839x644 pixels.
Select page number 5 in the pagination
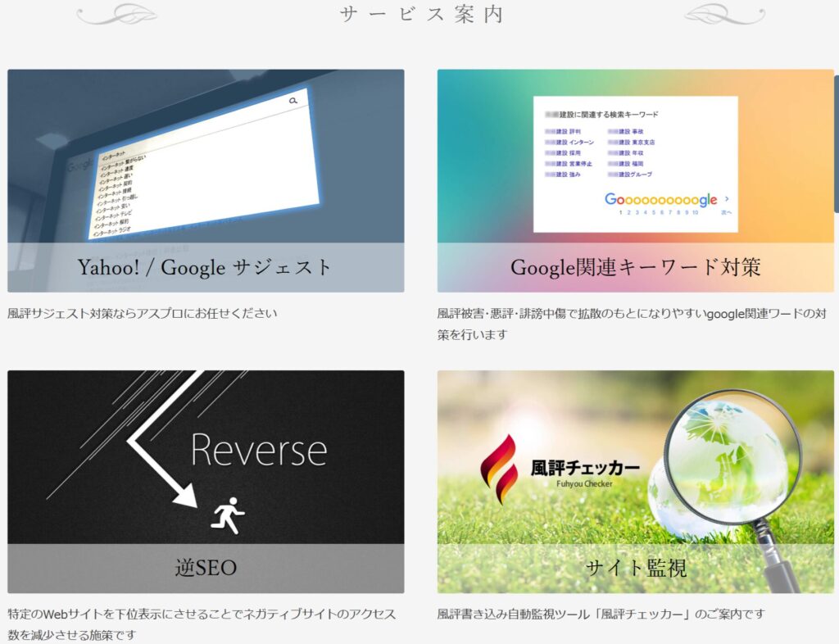coord(655,211)
